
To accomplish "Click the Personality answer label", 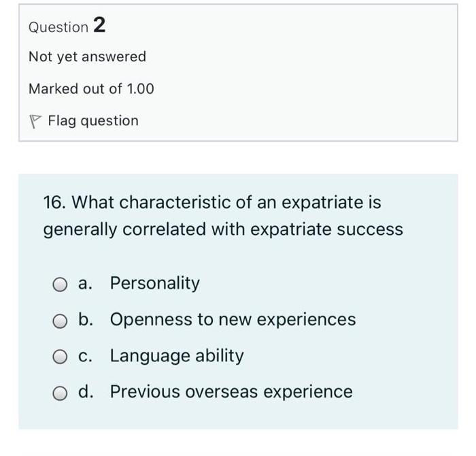I will pos(154,283).
